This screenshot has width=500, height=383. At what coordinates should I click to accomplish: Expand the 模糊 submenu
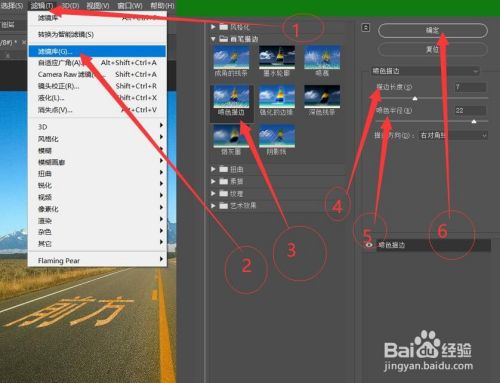point(97,150)
